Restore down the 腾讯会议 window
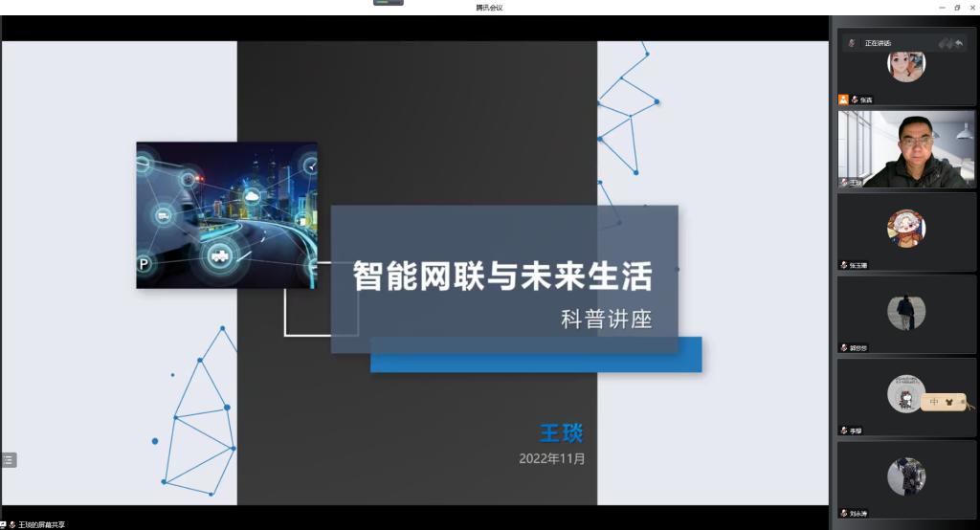Image resolution: width=980 pixels, height=530 pixels. click(x=957, y=7)
